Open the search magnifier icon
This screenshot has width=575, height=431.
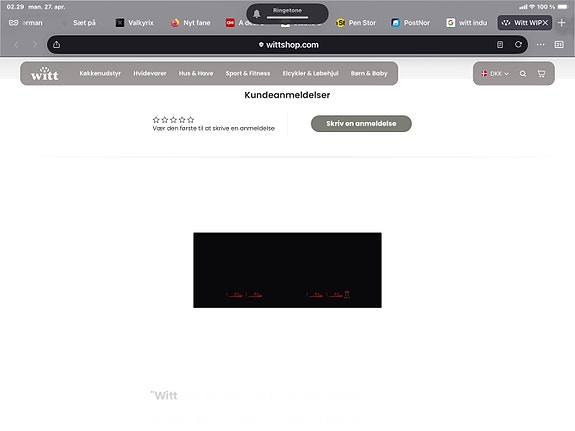[x=523, y=74]
